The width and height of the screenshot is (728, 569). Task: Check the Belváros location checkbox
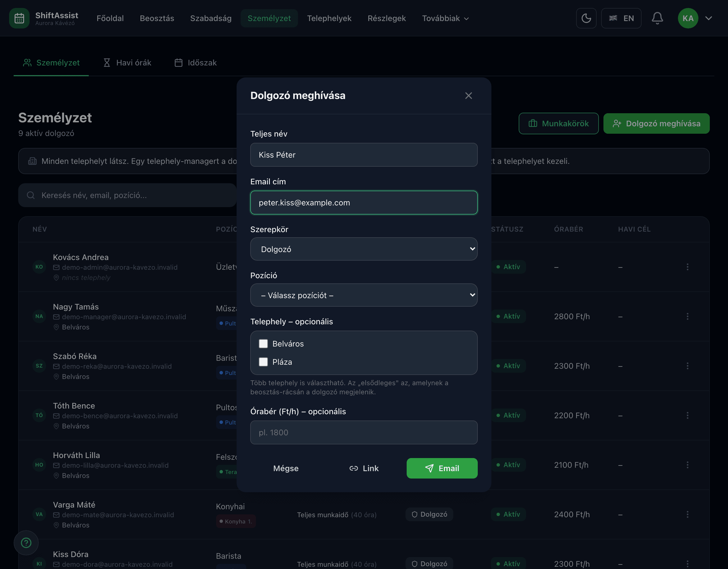(263, 344)
